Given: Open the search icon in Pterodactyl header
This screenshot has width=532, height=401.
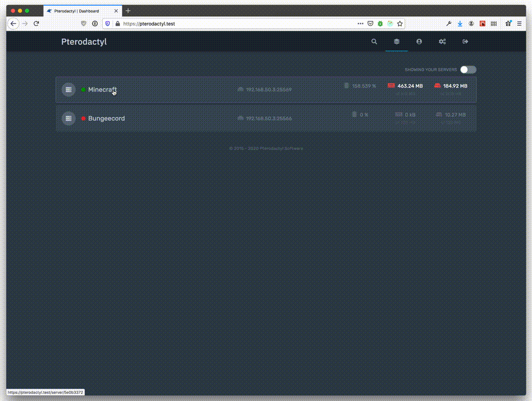Looking at the screenshot, I should [374, 42].
